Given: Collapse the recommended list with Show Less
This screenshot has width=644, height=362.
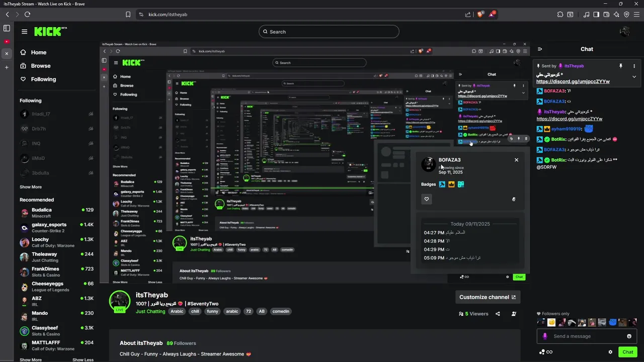Looking at the screenshot, I should pyautogui.click(x=83, y=359).
